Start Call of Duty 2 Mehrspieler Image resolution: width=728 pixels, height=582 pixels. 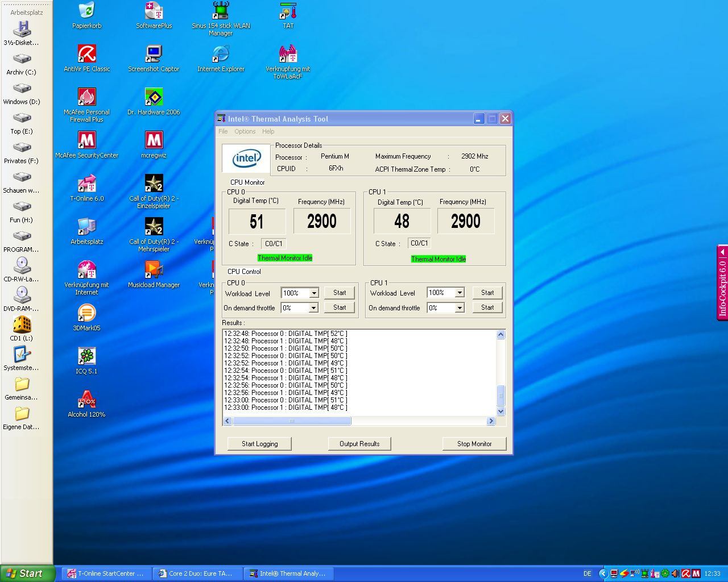[154, 235]
